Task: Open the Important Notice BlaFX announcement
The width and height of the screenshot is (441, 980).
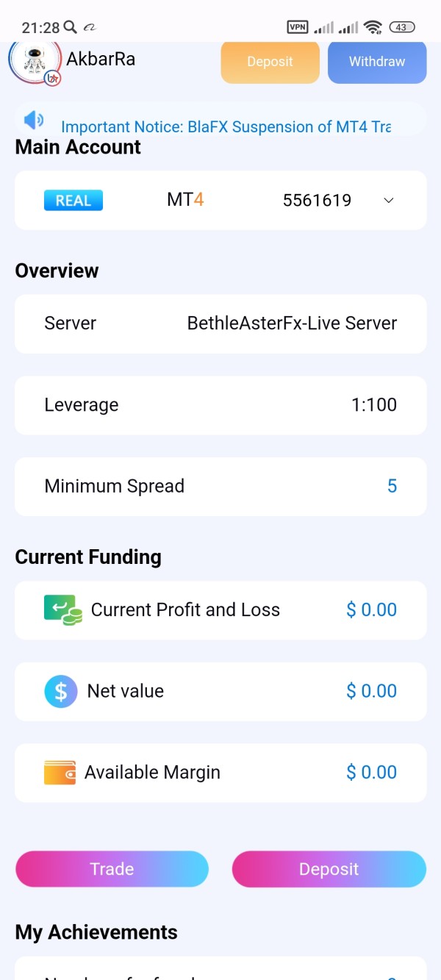Action: [x=226, y=126]
